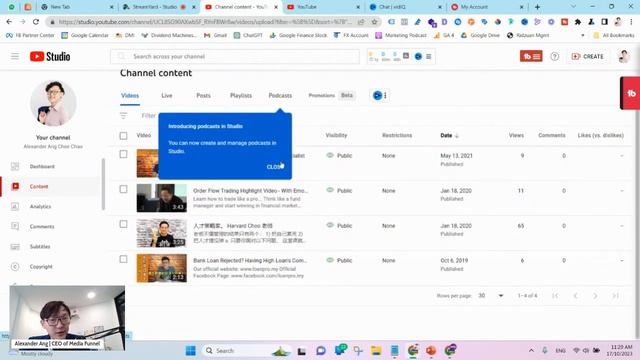Open the red TubeBuddy side tab
Viewport: 640px width, 360px height.
631,93
